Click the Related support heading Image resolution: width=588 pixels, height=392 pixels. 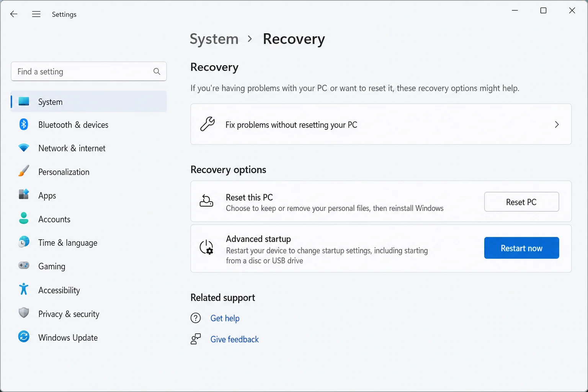point(223,297)
